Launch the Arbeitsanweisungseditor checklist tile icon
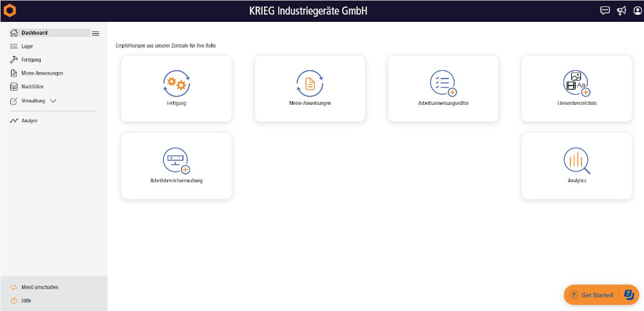Viewport: 644px width, 311px height. click(443, 83)
